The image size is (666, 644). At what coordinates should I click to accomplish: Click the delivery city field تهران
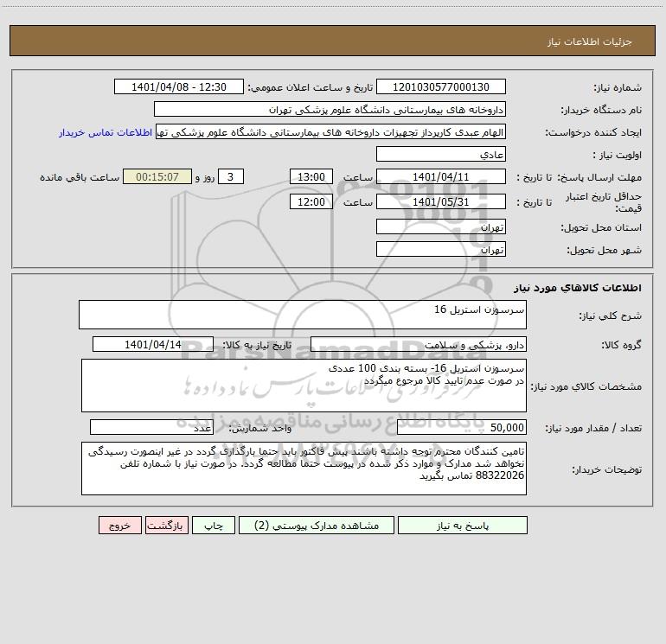441,250
